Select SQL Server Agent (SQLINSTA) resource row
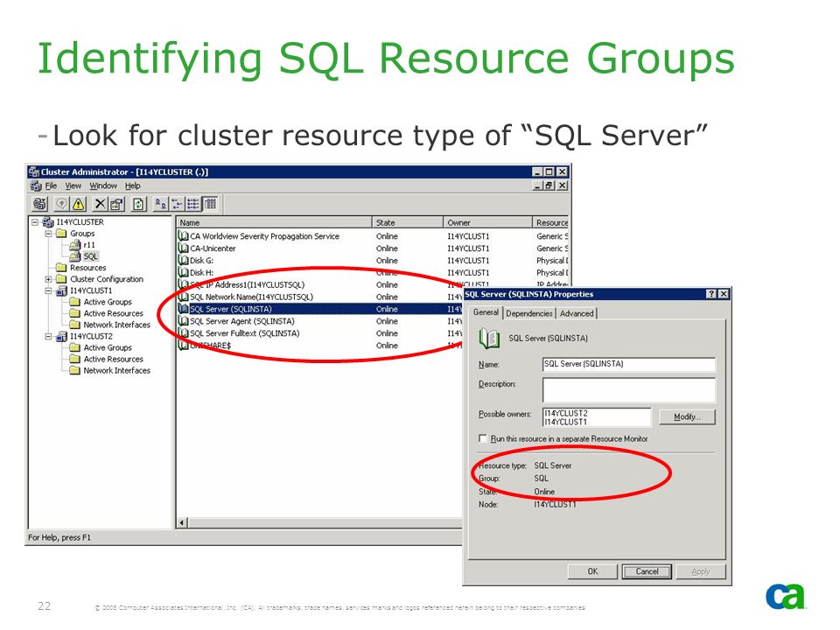 319,321
